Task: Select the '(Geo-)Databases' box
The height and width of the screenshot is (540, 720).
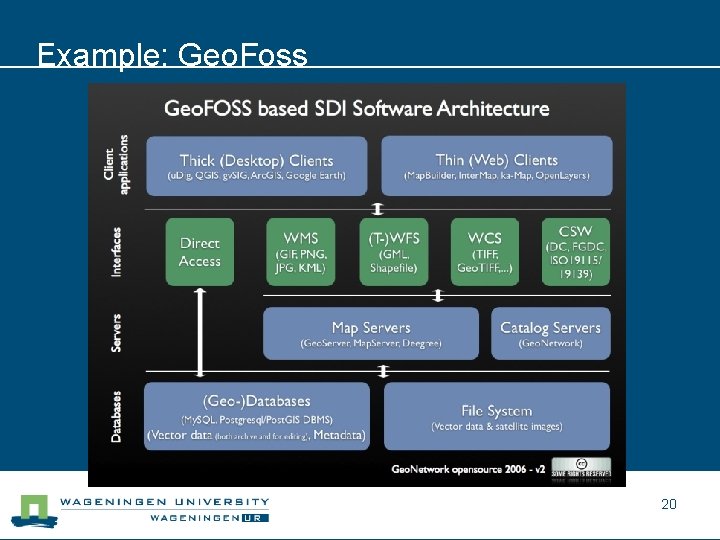Action: point(257,416)
